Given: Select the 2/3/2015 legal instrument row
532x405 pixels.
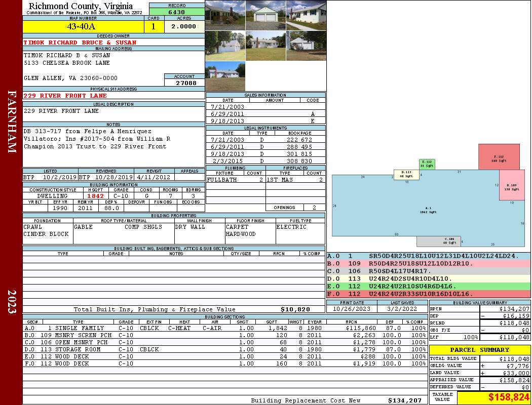Looking at the screenshot, I should pos(265,160).
